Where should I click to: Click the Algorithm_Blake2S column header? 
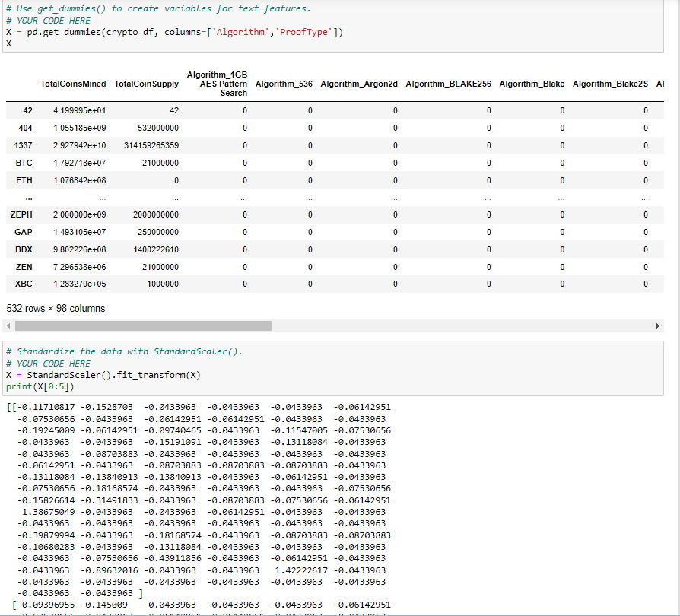[610, 84]
